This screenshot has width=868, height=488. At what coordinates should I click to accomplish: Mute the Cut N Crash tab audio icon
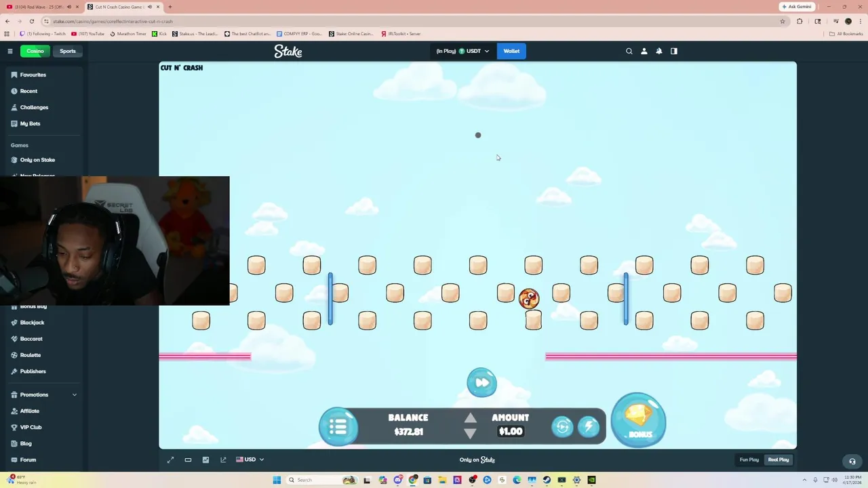149,7
